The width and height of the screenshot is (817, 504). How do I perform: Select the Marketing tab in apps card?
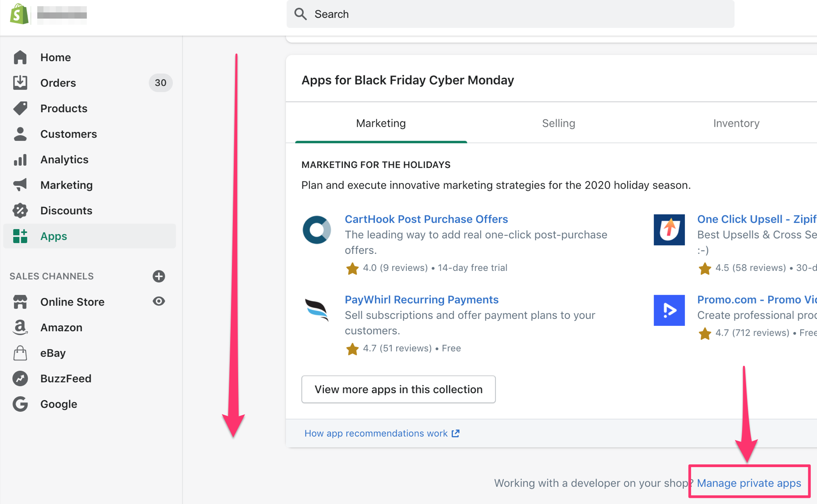point(381,123)
